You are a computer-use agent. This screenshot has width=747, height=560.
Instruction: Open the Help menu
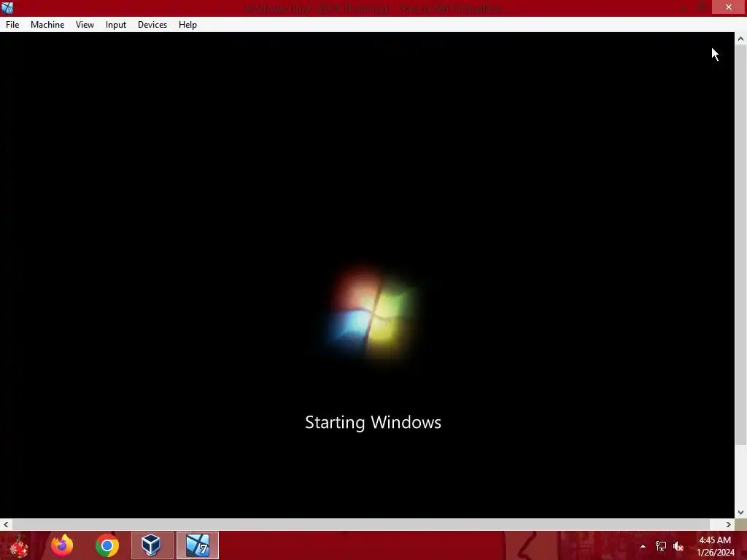tap(187, 25)
